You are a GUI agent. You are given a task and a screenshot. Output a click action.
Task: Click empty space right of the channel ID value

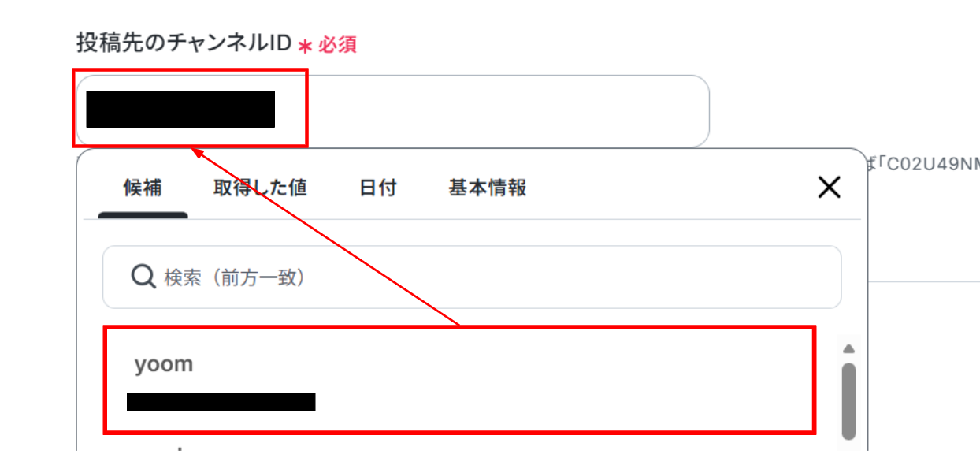pyautogui.click(x=504, y=110)
